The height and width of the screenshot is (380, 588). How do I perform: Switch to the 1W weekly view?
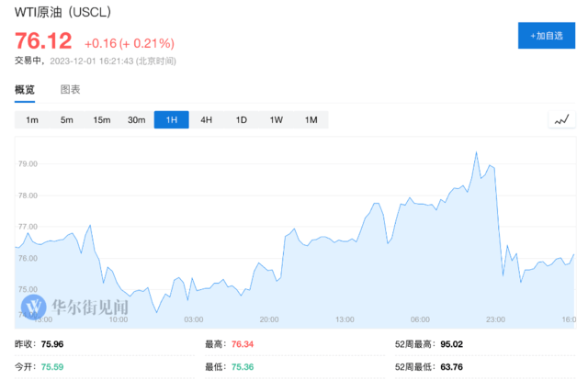(x=276, y=120)
